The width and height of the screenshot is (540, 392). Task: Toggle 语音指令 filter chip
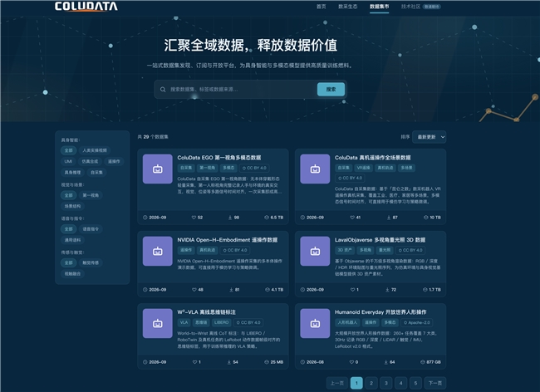(91, 229)
